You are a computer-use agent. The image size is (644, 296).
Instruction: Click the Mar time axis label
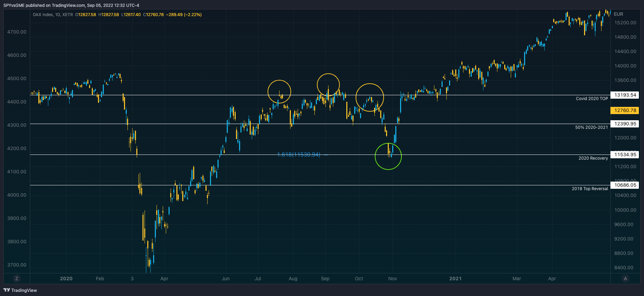[517, 279]
